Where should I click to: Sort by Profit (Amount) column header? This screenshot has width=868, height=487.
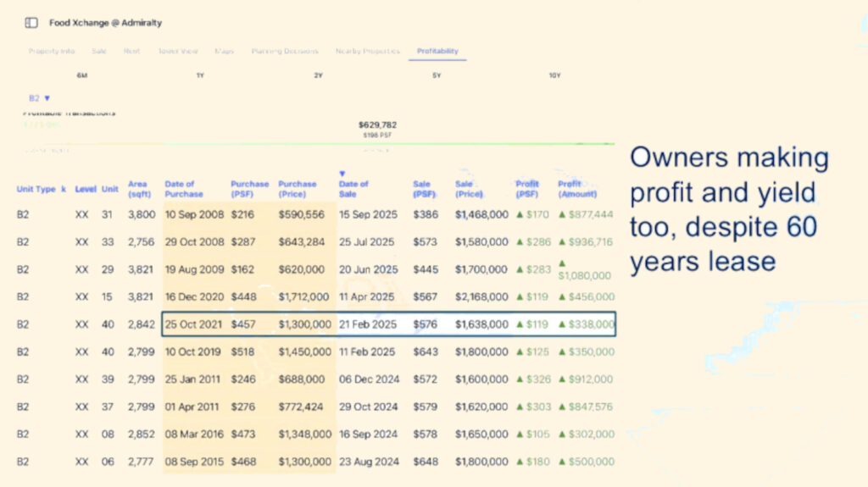click(x=577, y=189)
